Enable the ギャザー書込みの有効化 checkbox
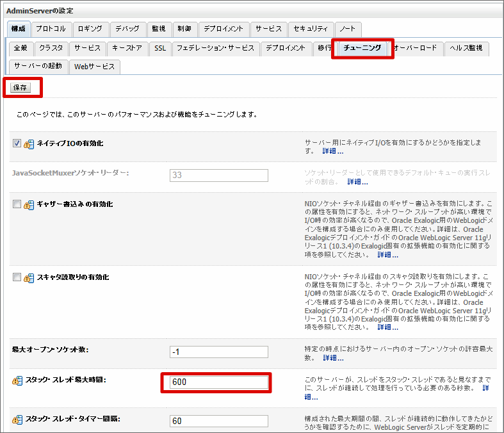This screenshot has width=504, height=433. tap(17, 204)
